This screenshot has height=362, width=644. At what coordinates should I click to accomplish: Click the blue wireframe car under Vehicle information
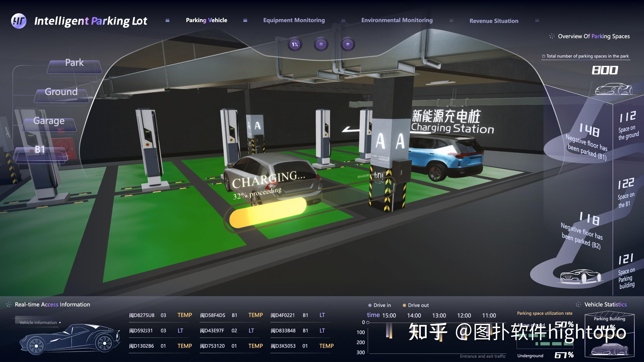pyautogui.click(x=70, y=339)
